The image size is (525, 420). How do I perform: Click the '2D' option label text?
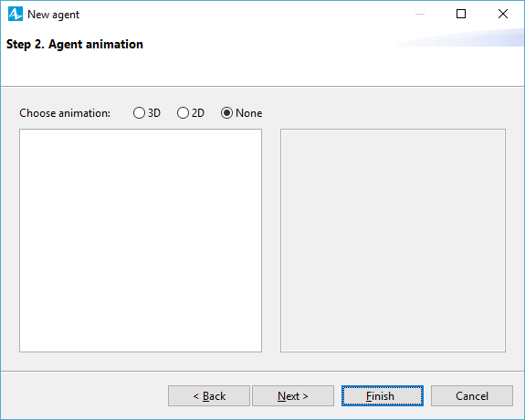click(x=198, y=113)
